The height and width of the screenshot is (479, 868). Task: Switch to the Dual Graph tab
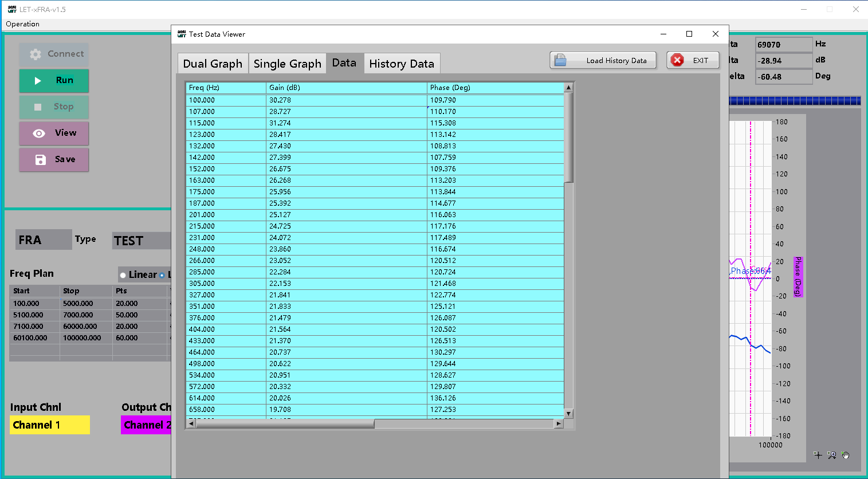point(213,64)
